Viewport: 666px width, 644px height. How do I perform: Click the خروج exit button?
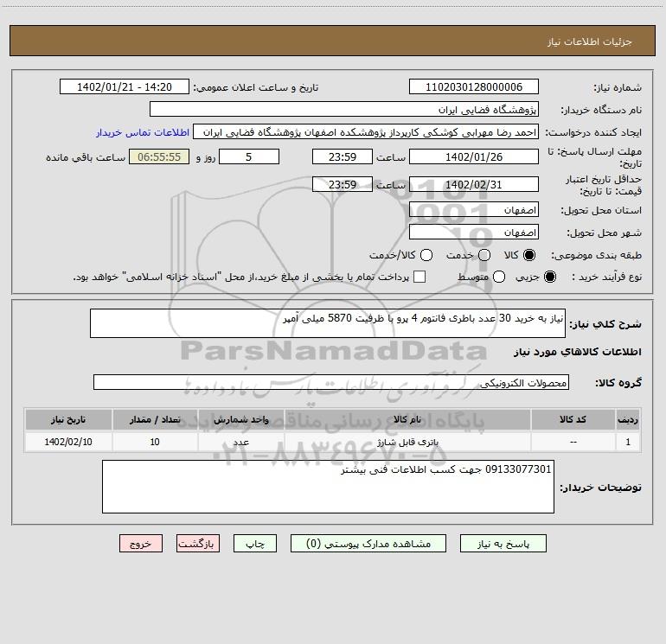(x=141, y=544)
